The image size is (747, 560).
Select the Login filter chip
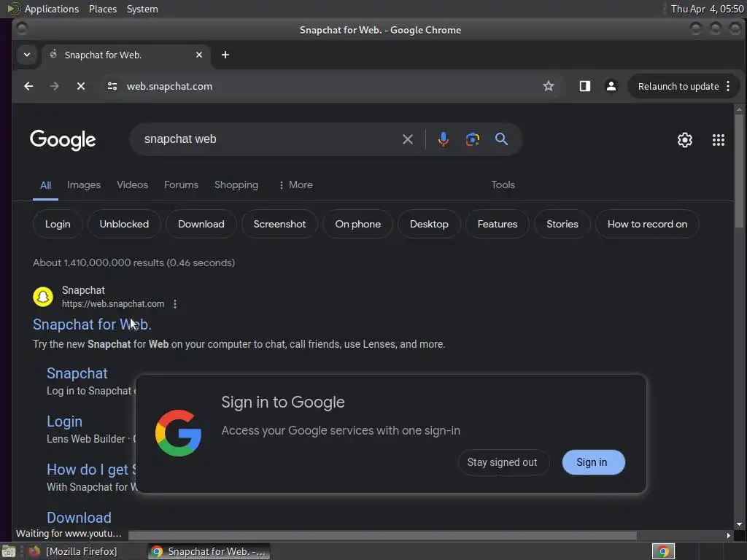(x=58, y=224)
